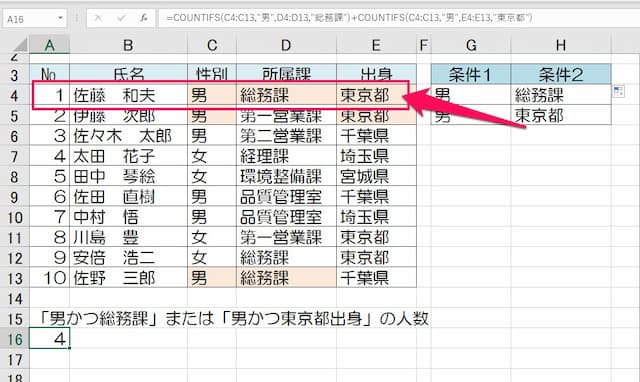Open the Name Box dropdown arrow

pyautogui.click(x=60, y=18)
